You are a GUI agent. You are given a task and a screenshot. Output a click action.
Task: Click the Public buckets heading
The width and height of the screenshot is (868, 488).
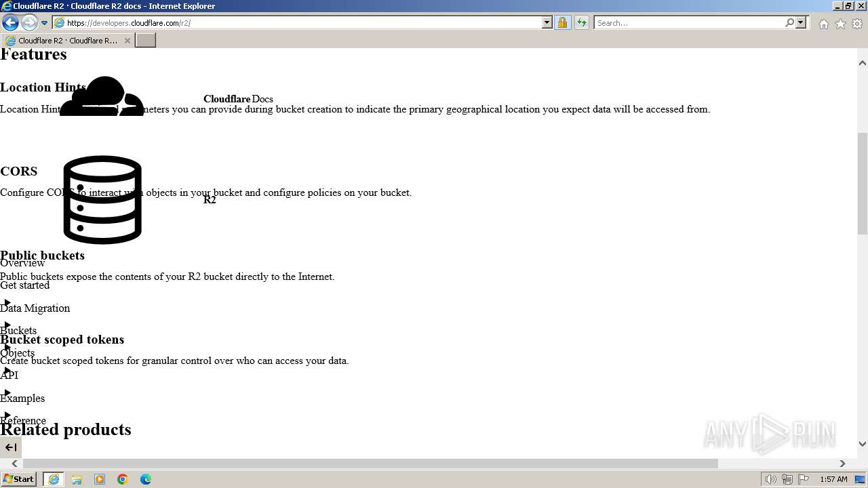click(x=42, y=256)
